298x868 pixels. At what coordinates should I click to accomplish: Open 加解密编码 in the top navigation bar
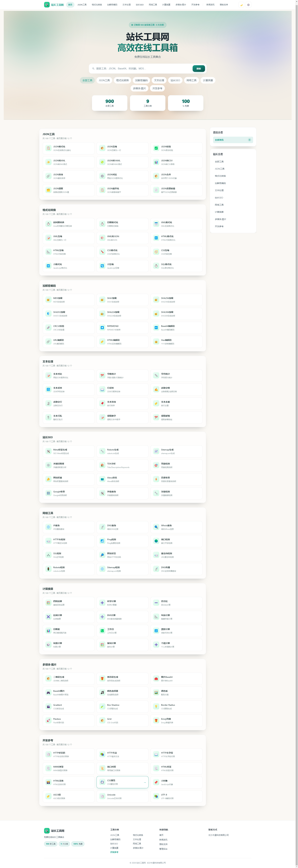click(x=112, y=5)
